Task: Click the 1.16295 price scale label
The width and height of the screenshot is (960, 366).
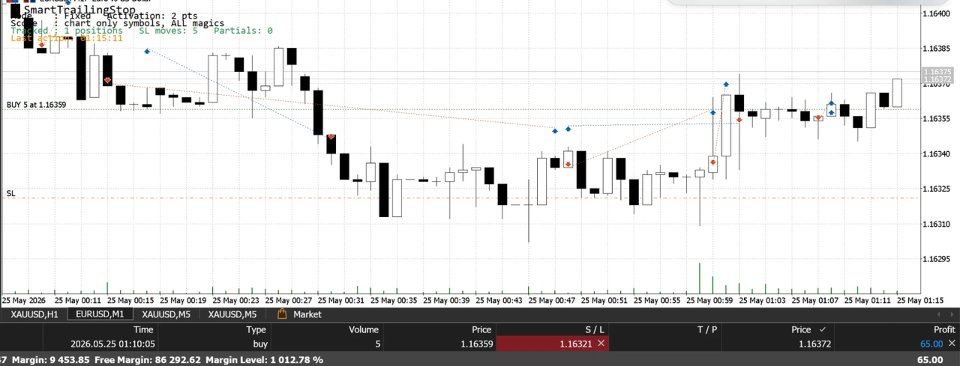Action: (x=936, y=259)
